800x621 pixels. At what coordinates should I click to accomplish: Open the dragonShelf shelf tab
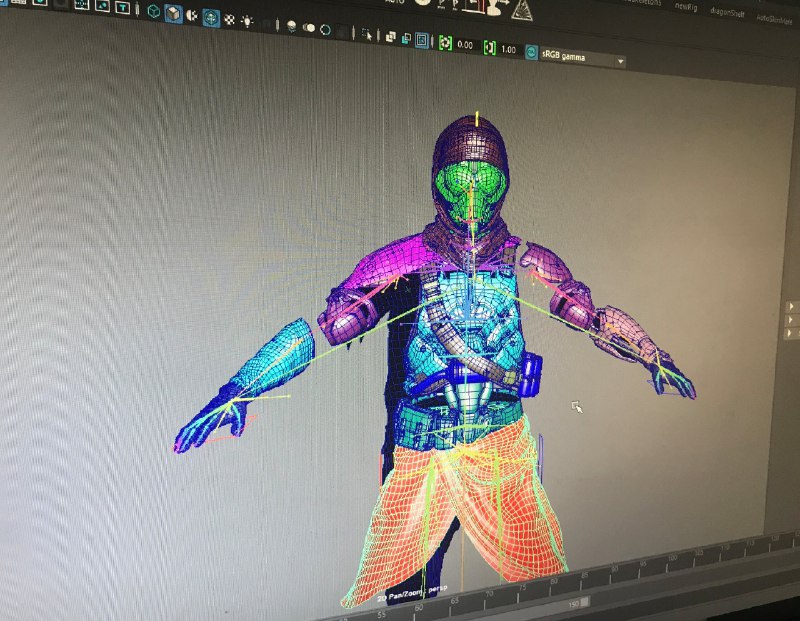click(728, 13)
